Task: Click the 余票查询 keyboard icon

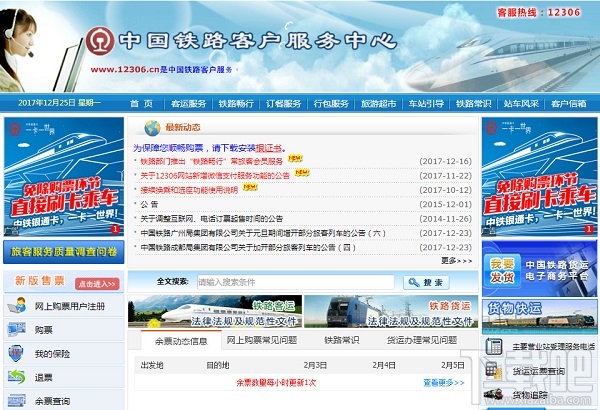Action: 16,400
